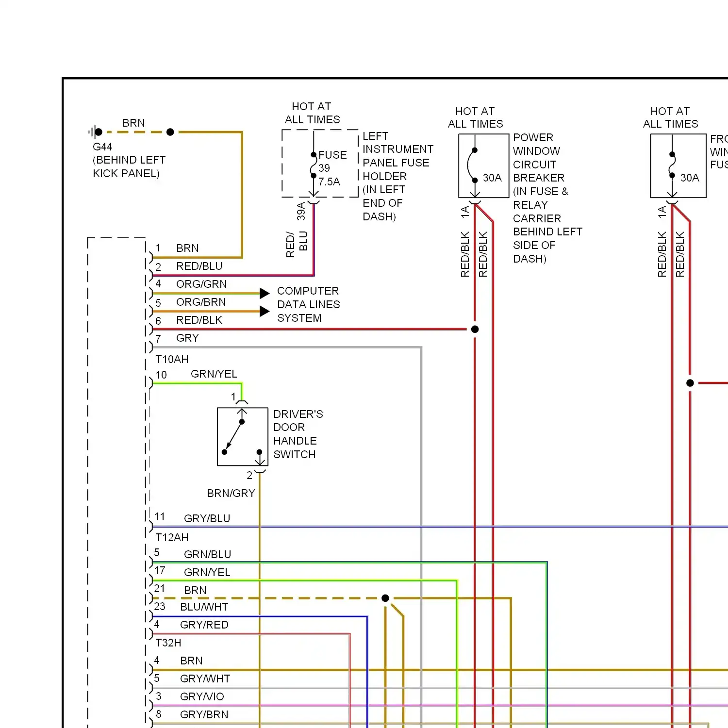The height and width of the screenshot is (728, 728).
Task: Click 'GRN/BLU' label at pin 5
Action: pos(208,554)
